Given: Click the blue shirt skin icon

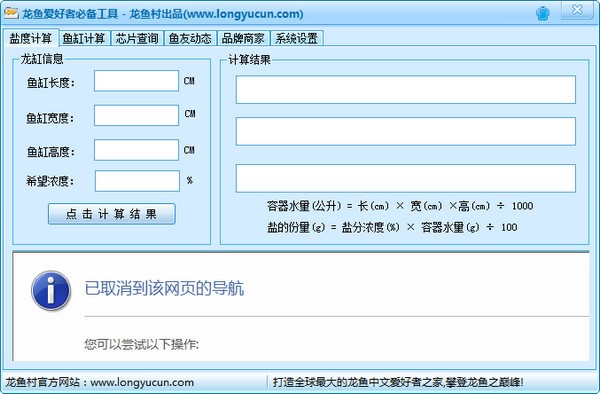Looking at the screenshot, I should (x=543, y=13).
